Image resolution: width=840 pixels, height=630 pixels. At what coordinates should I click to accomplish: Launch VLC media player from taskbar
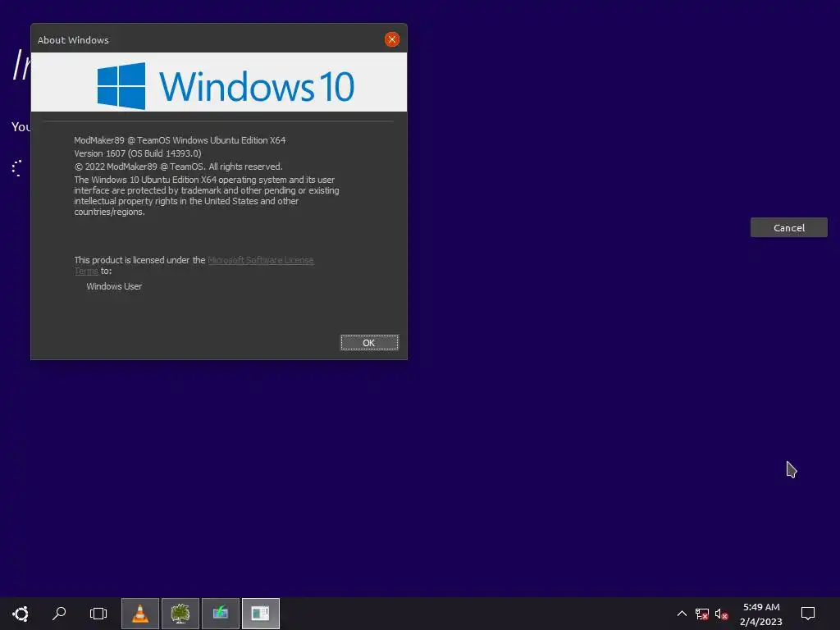point(140,614)
